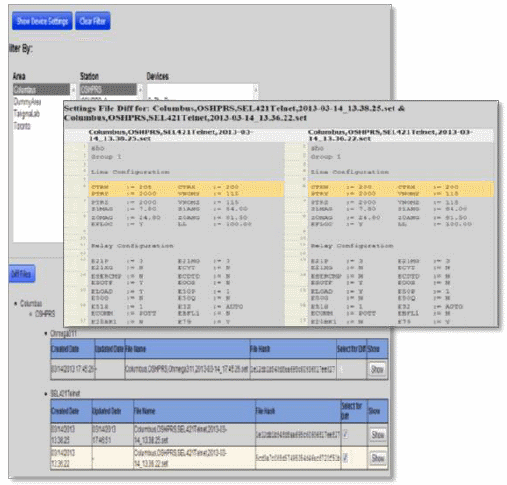
Task: Toggle Select for Diff checkbox for 13.38.25 file
Action: 345,434
